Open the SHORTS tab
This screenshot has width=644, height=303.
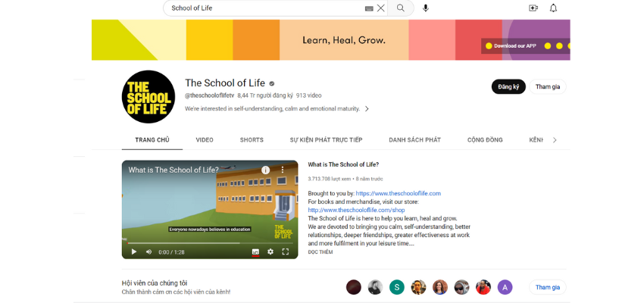pos(252,140)
